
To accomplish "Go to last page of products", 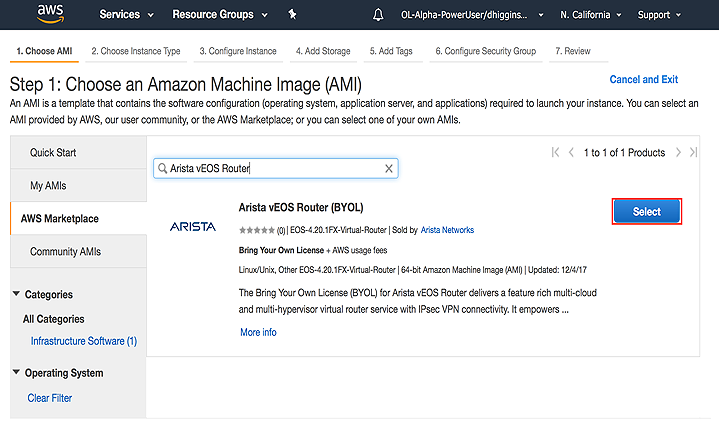I will pyautogui.click(x=693, y=152).
